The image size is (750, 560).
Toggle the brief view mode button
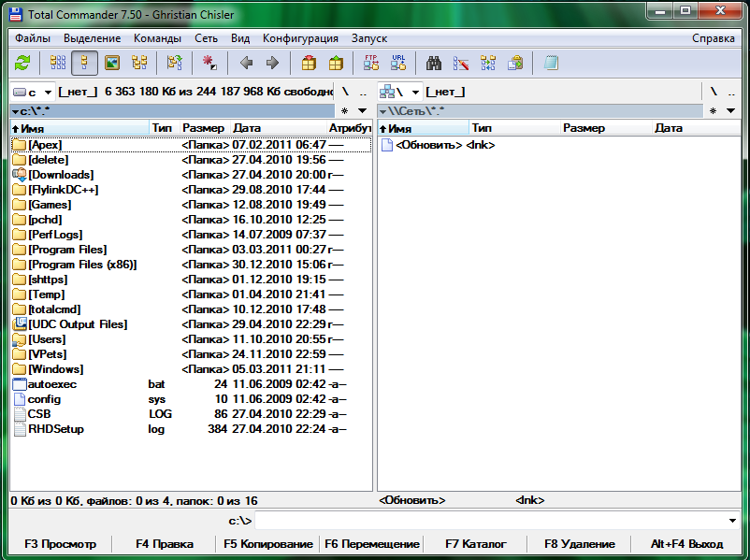(58, 64)
